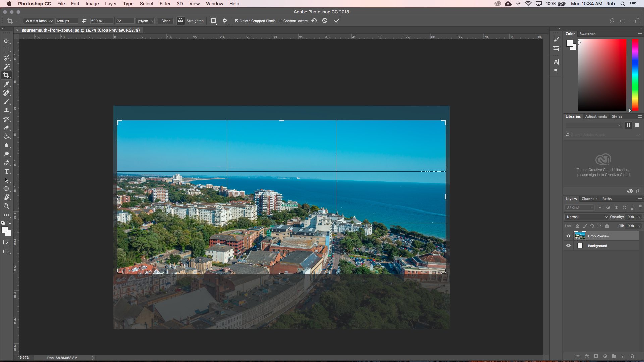Switch to the Channels tab
The width and height of the screenshot is (644, 362).
point(589,199)
